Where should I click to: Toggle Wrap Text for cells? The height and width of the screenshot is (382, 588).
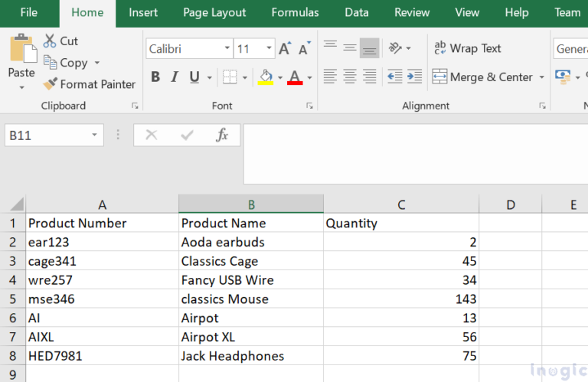pos(467,48)
